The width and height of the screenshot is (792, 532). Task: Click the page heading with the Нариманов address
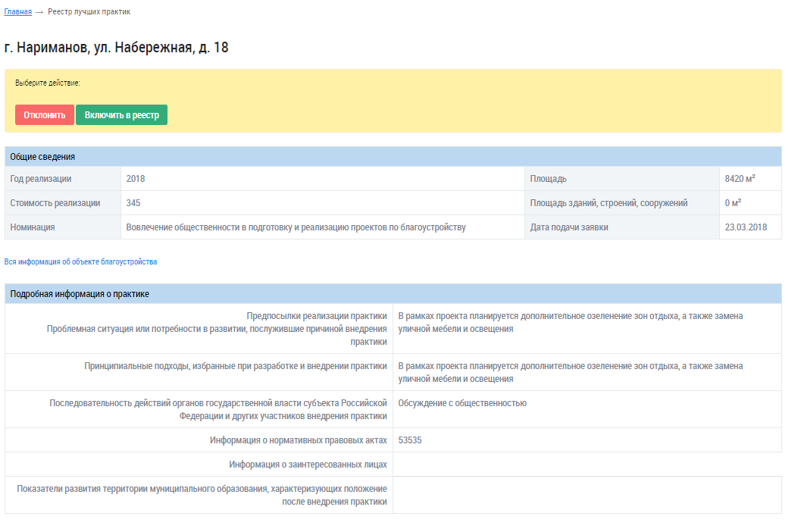pos(117,48)
